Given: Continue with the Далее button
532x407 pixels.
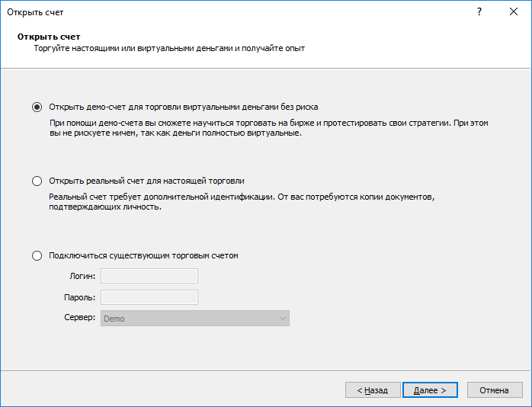Looking at the screenshot, I should point(430,390).
